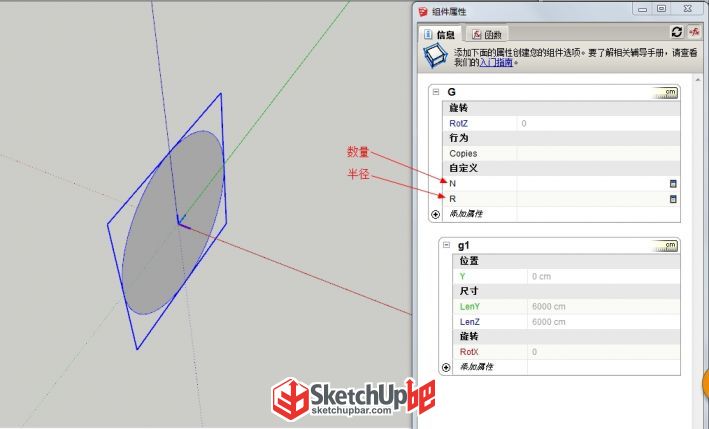Open details icon for attribute N
Screen dimensions: 709x429
tap(673, 184)
